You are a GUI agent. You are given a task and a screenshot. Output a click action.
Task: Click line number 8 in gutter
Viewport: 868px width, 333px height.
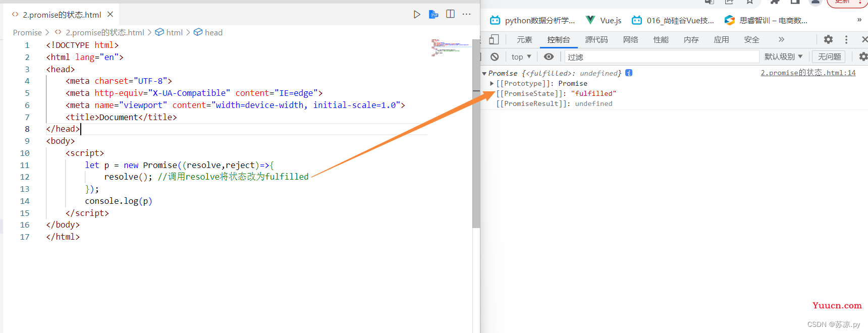point(27,129)
